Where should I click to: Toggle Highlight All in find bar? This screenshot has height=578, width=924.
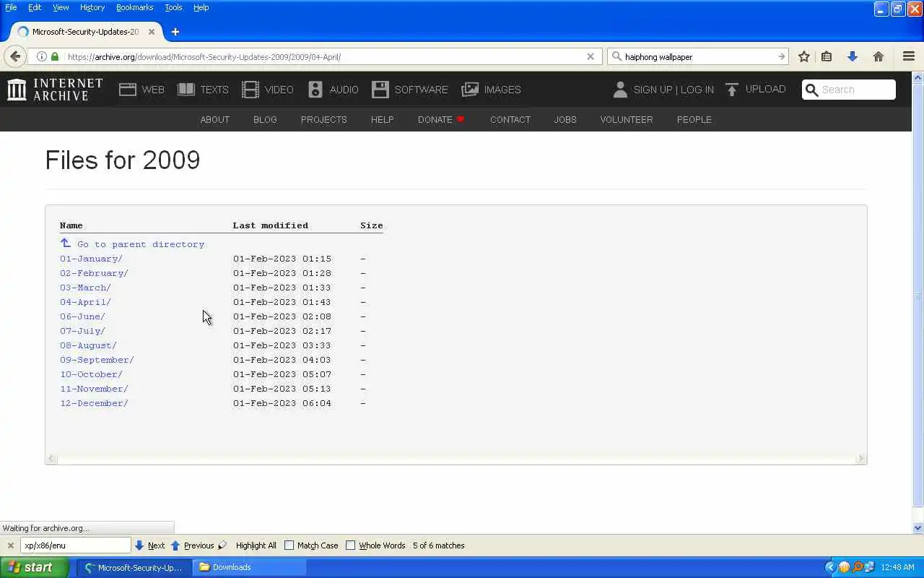(256, 545)
